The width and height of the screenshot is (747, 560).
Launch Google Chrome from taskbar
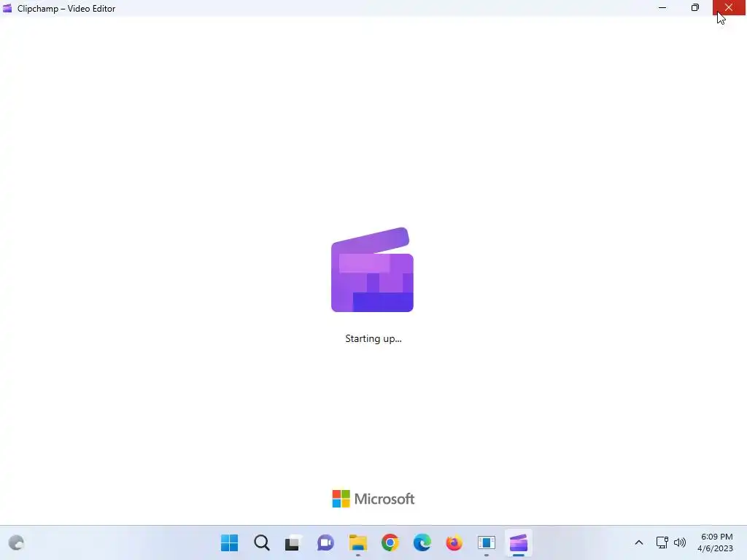click(x=390, y=542)
